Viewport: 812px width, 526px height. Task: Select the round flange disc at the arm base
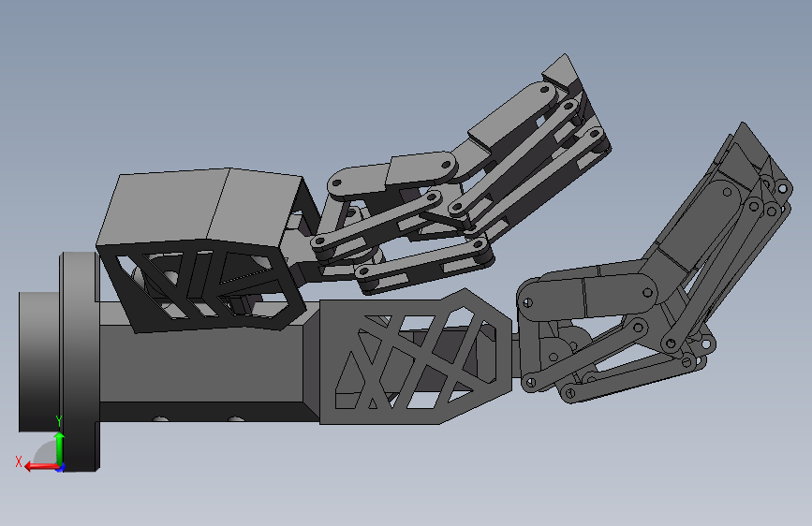pyautogui.click(x=80, y=362)
